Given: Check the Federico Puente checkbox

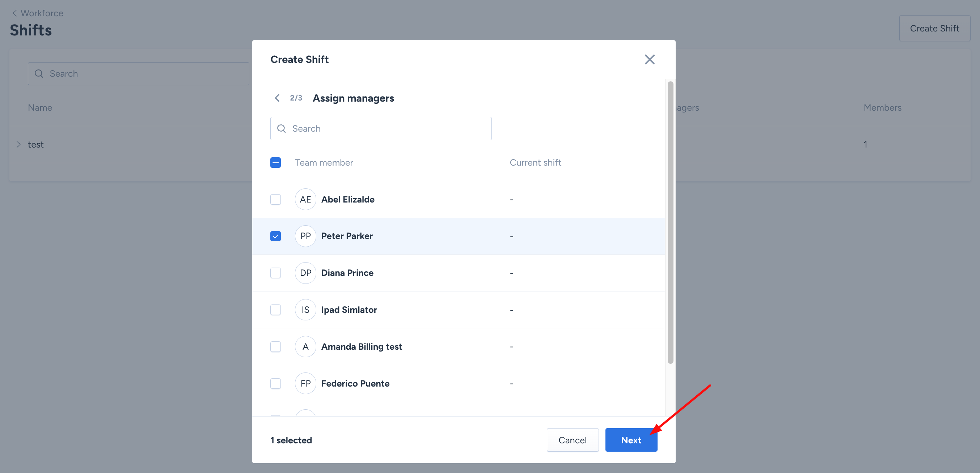Looking at the screenshot, I should click(275, 383).
